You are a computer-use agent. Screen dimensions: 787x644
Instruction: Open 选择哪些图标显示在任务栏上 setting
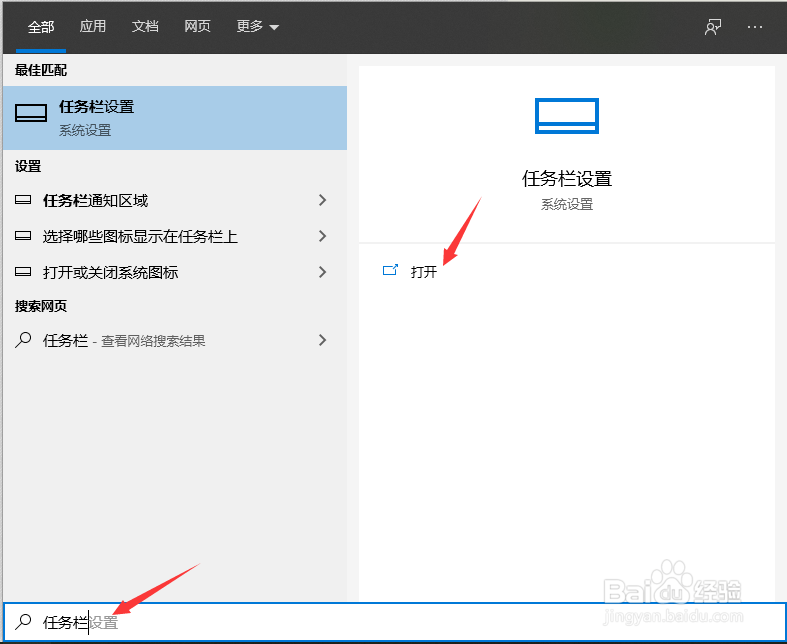pos(175,236)
